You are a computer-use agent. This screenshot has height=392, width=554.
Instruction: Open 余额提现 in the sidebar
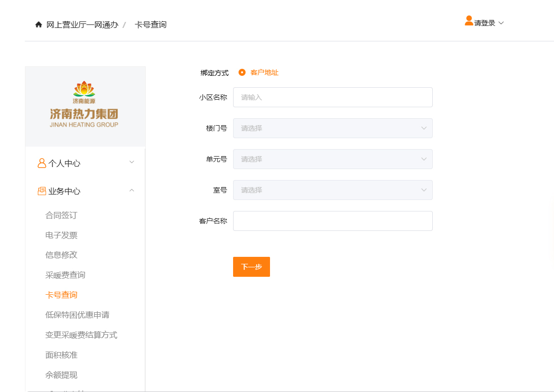pyautogui.click(x=61, y=375)
